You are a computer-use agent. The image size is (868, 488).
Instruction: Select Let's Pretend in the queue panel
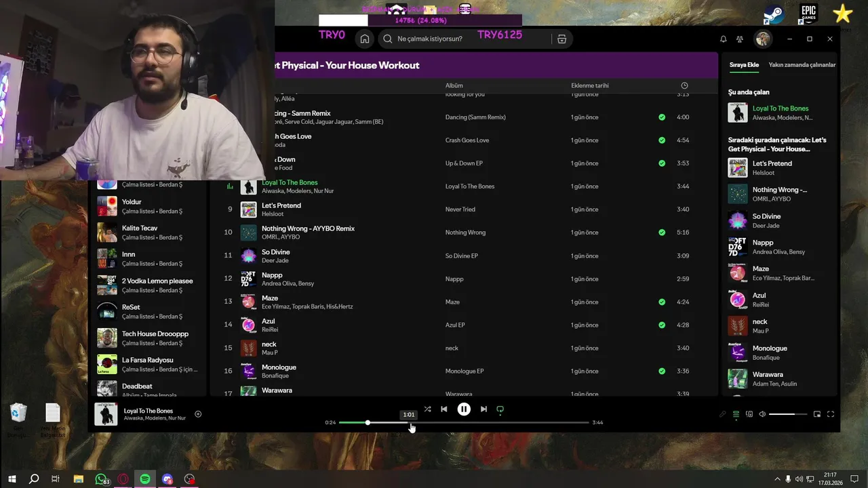pos(779,167)
